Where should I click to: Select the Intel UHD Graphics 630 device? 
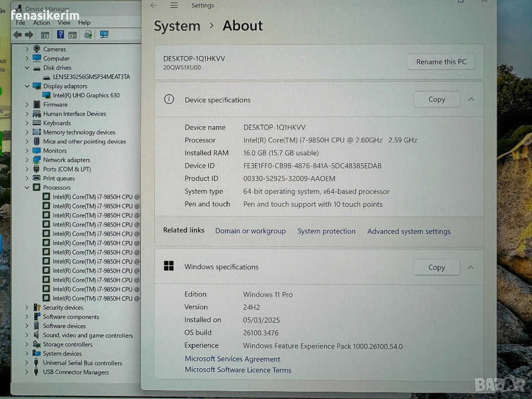point(86,96)
